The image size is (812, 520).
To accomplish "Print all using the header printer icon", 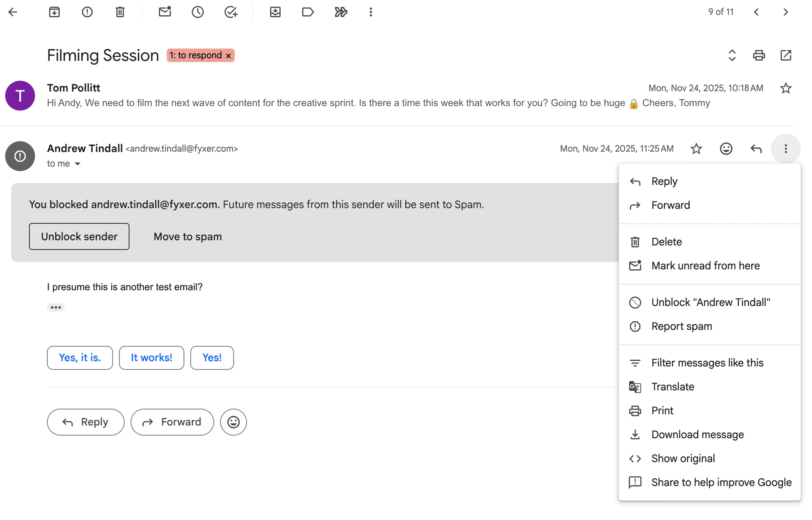I will pos(759,55).
